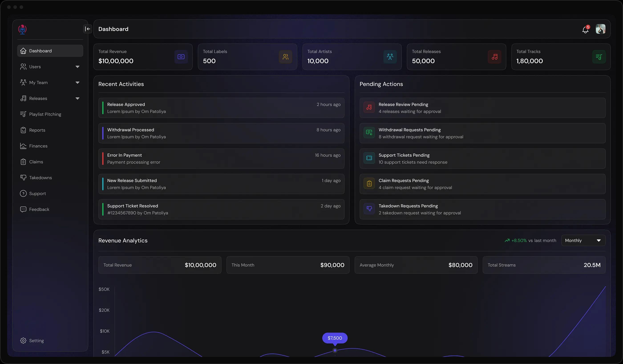Viewport: 623px width, 364px height.
Task: Expand the Releases submenu arrow
Action: click(x=77, y=98)
